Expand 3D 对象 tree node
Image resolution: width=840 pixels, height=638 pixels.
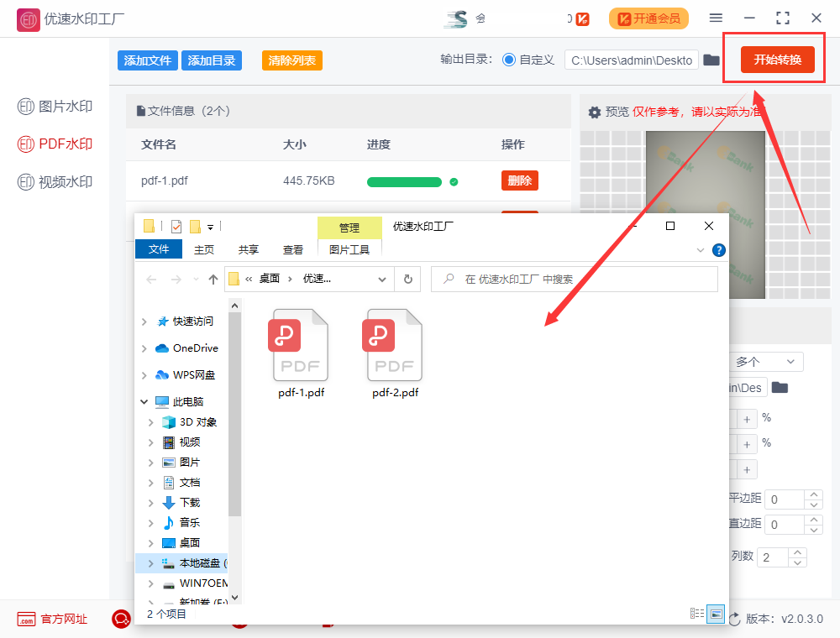(151, 422)
